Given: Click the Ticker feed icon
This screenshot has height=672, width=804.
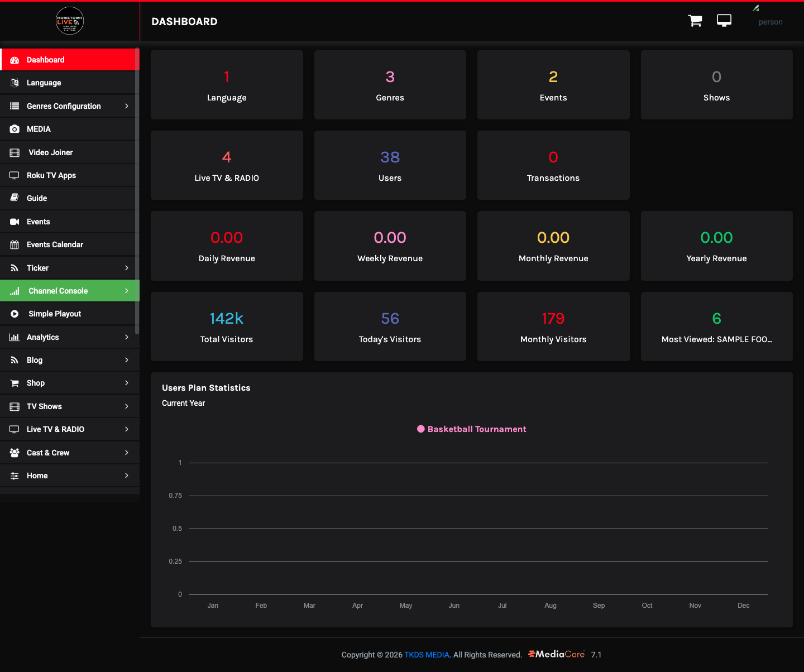Looking at the screenshot, I should tap(15, 268).
